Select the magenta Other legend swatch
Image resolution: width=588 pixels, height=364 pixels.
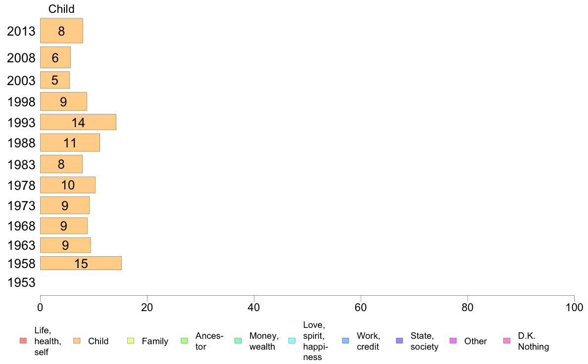pos(453,341)
